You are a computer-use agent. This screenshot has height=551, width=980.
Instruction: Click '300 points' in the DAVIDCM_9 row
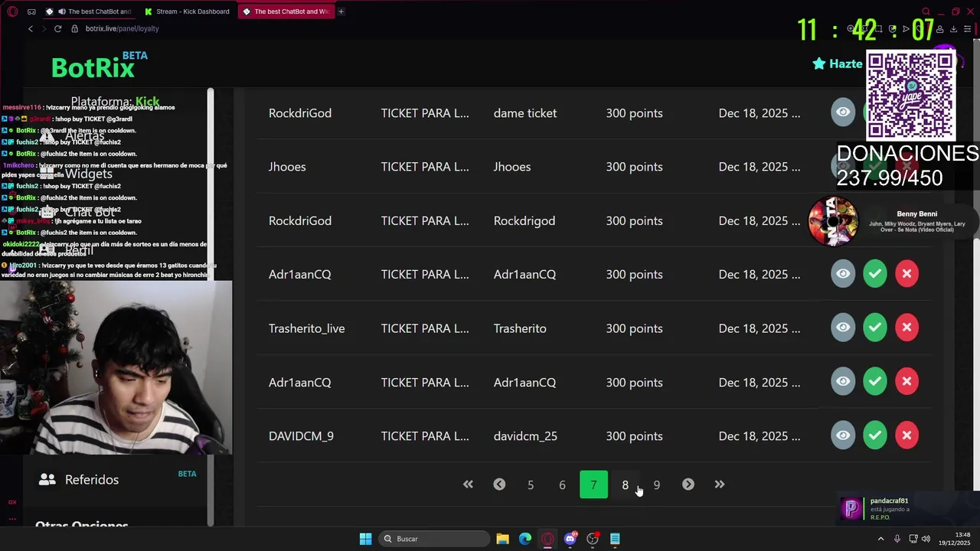pyautogui.click(x=634, y=436)
